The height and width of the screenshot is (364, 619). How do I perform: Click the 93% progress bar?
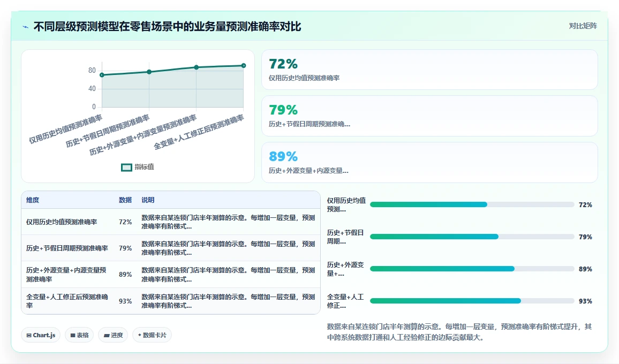click(472, 301)
